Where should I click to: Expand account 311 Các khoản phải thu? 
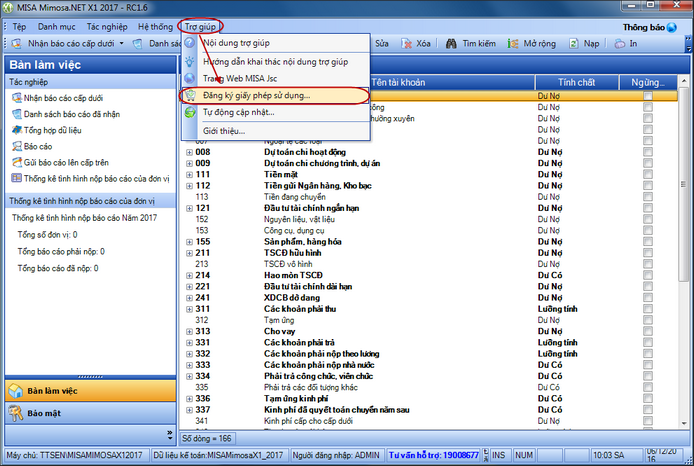tap(189, 309)
